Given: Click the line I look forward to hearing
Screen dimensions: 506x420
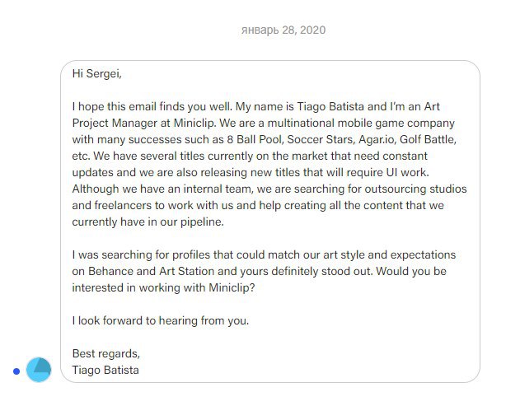Looking at the screenshot, I should coord(161,320).
